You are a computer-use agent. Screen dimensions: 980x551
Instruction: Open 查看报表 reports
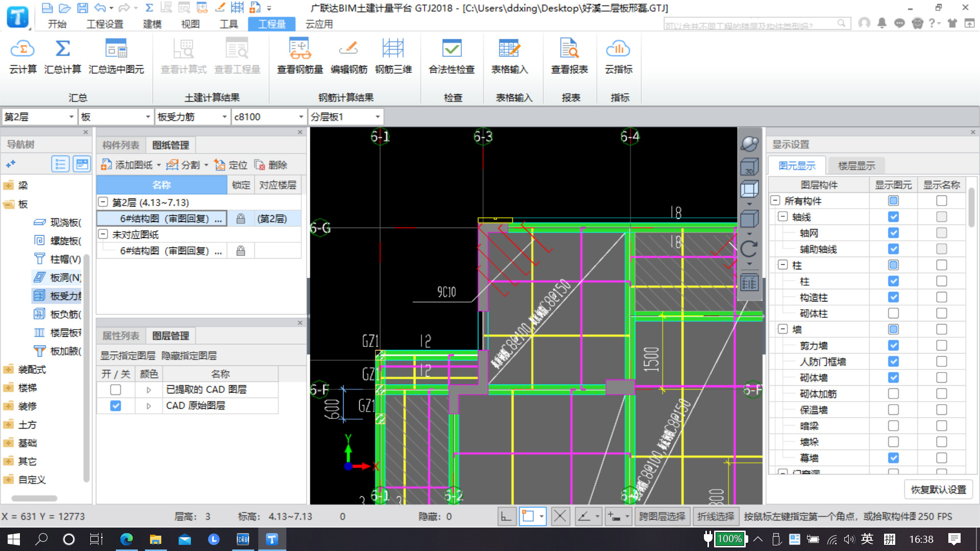(x=569, y=57)
